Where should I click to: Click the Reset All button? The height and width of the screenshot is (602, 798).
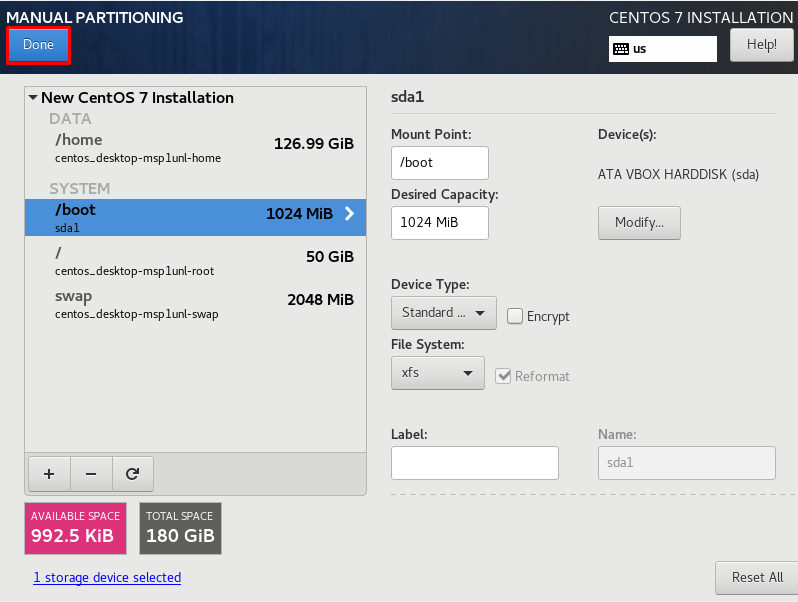[757, 578]
